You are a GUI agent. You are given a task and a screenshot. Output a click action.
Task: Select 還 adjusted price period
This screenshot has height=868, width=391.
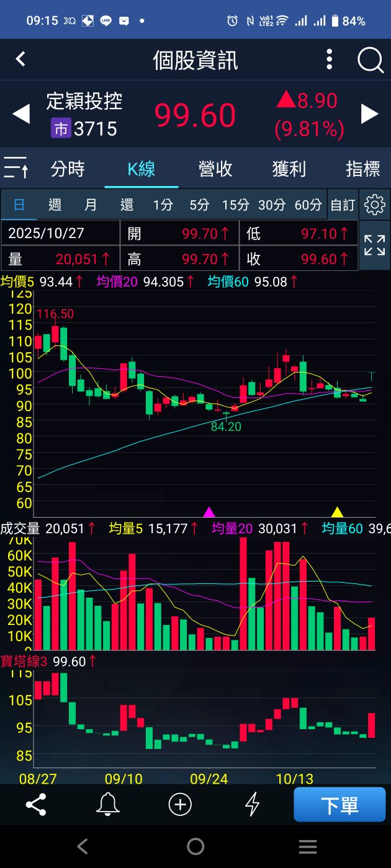click(127, 205)
